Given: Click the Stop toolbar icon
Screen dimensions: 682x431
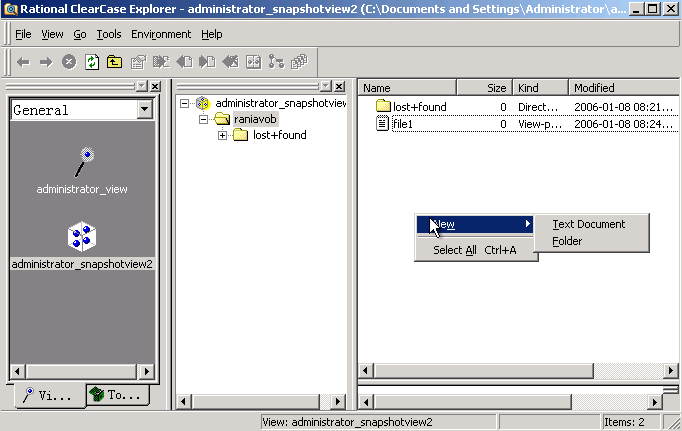Looking at the screenshot, I should click(69, 62).
